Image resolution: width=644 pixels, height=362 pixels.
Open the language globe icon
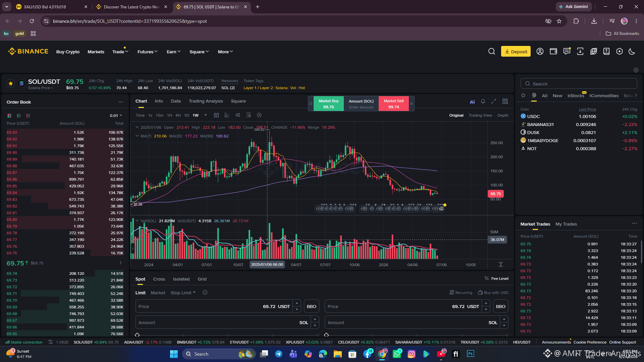594,51
